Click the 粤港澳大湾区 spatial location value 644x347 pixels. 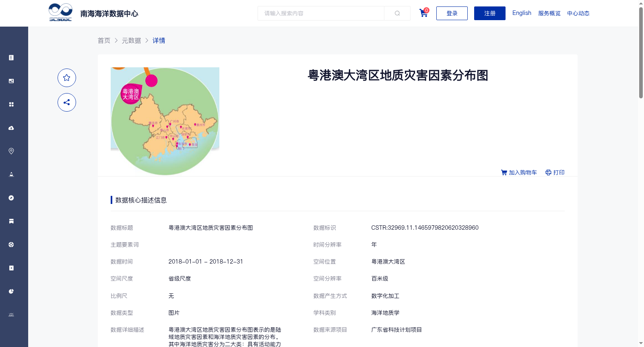[x=388, y=262]
